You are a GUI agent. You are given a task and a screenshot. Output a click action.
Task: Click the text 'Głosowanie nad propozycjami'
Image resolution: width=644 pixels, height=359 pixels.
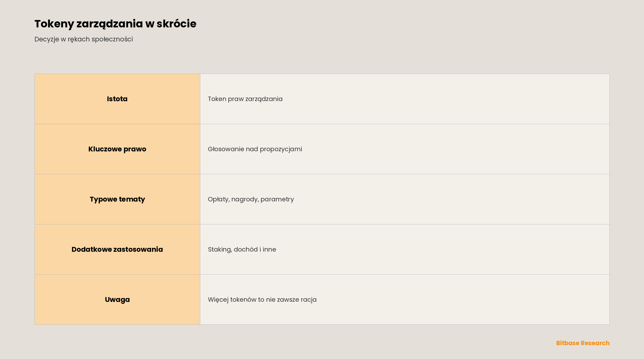(255, 149)
